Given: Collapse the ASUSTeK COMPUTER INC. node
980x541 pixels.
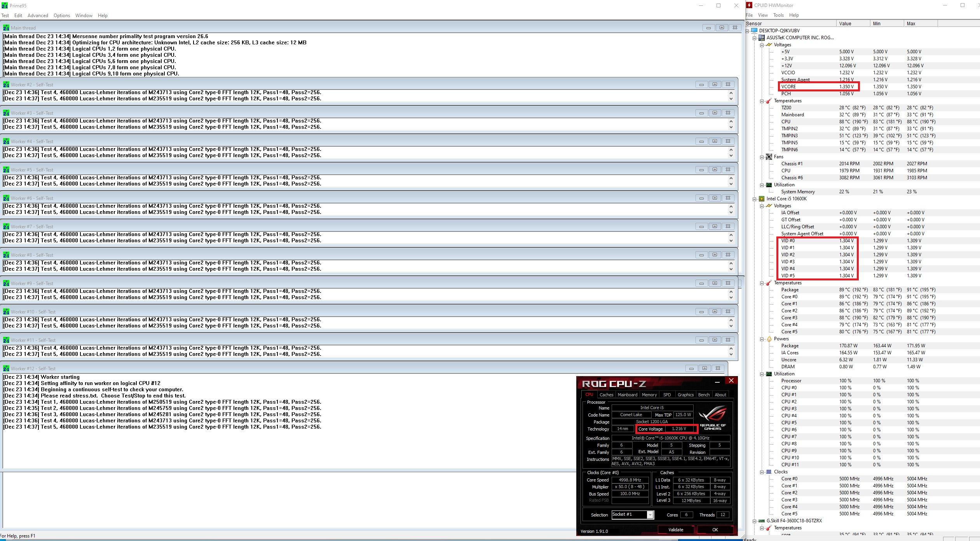Looking at the screenshot, I should tap(755, 38).
